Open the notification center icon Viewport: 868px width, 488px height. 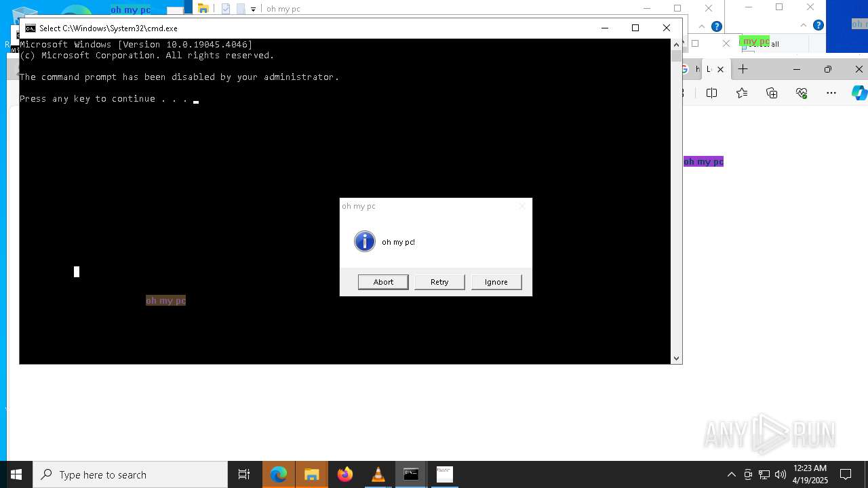coord(846,474)
